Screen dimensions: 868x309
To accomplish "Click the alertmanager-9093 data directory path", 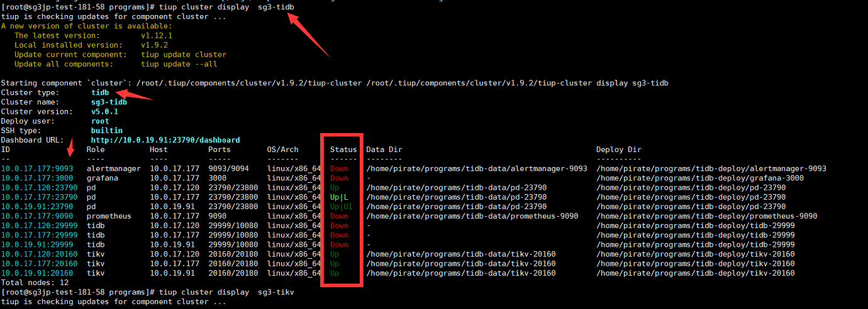I will click(x=477, y=168).
